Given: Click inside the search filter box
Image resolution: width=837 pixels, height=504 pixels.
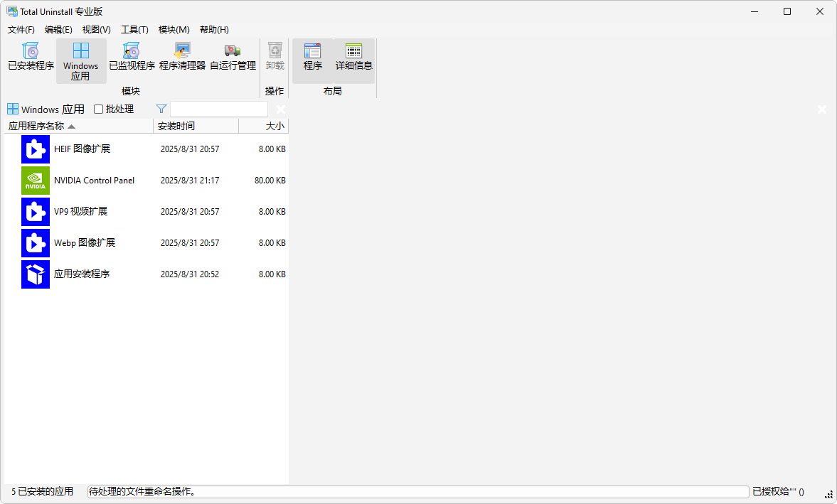Looking at the screenshot, I should click(218, 108).
